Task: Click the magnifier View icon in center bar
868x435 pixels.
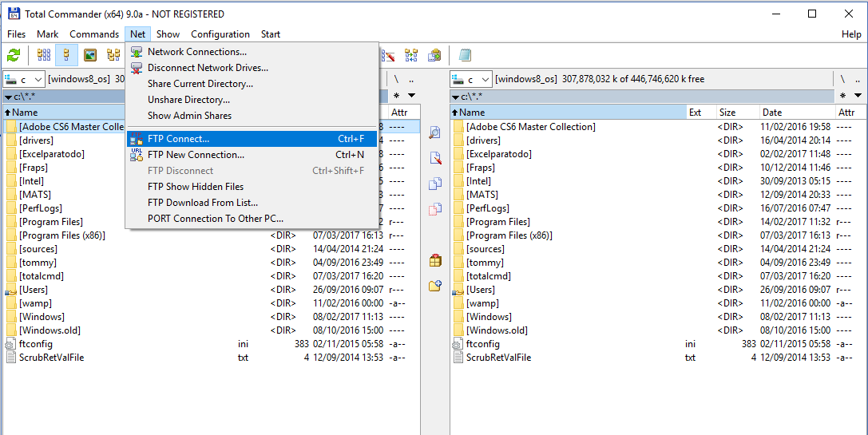Action: 435,132
